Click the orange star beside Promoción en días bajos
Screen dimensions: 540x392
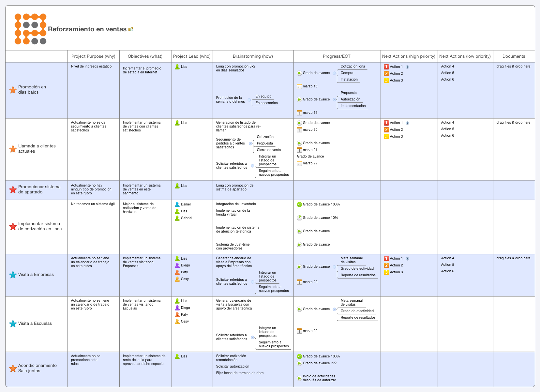13,90
